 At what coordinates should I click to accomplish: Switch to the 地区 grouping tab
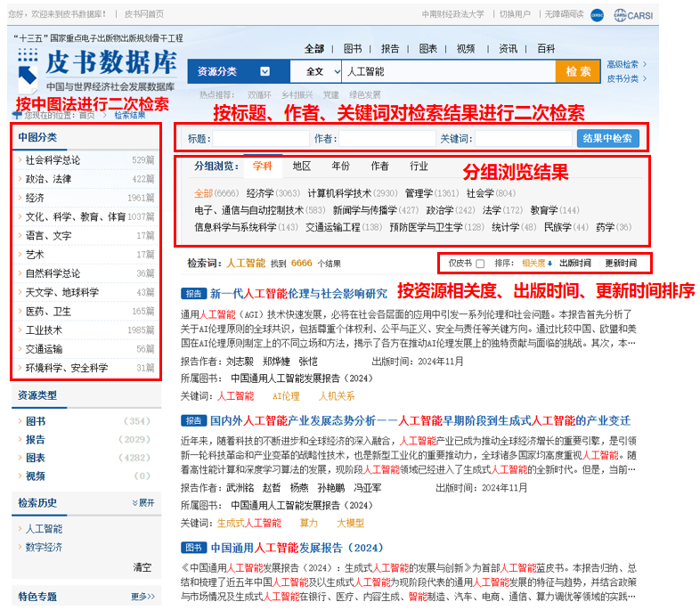[x=302, y=167]
